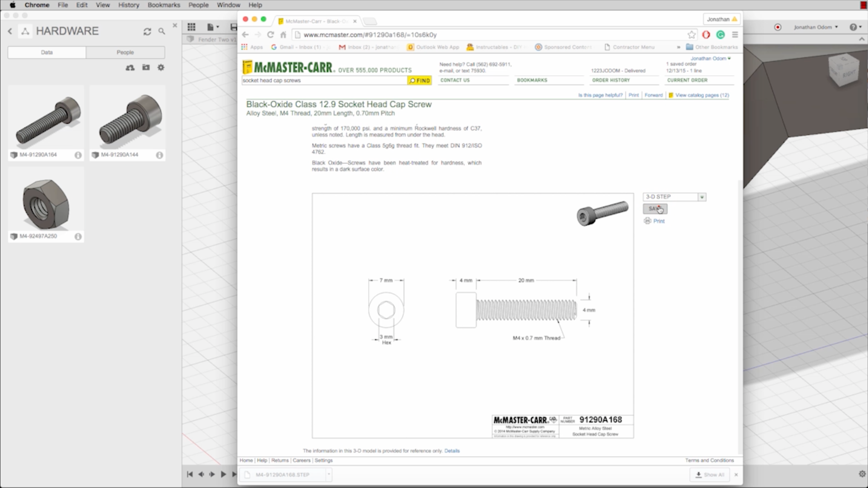The width and height of the screenshot is (868, 488).
Task: Open the Bookmarks menu in menu bar
Action: pos(164,5)
